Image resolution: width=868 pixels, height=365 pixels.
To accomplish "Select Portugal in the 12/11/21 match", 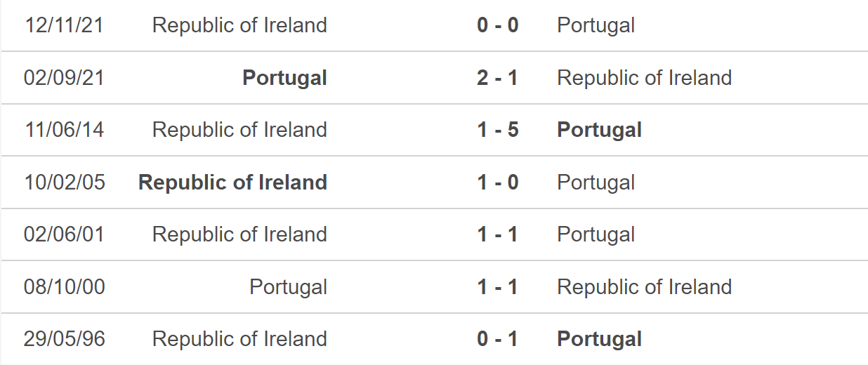I will [596, 25].
